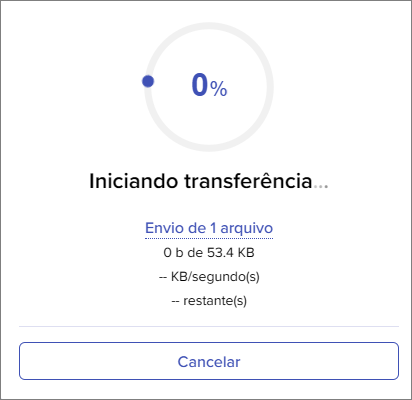
Task: Click the large 0 digit
Action: coord(200,85)
